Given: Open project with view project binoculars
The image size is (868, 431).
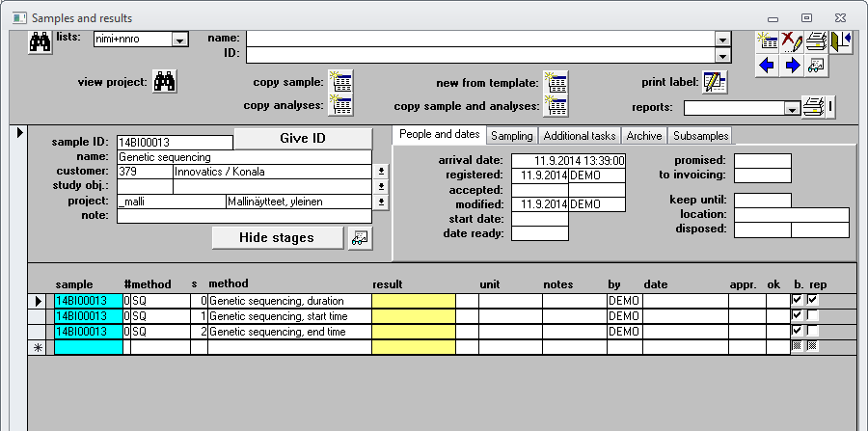Looking at the screenshot, I should point(165,83).
